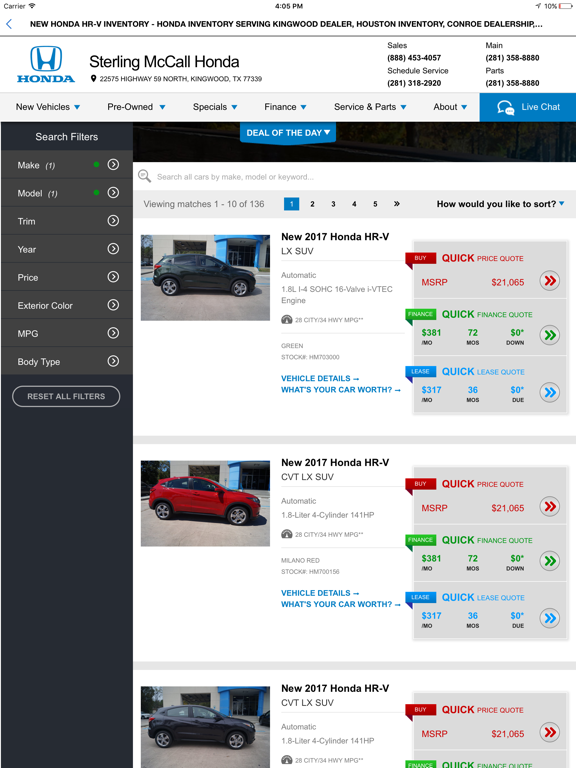Click MPG gauge icon on Milano Red listing
Screen dimensions: 576x768
(287, 534)
